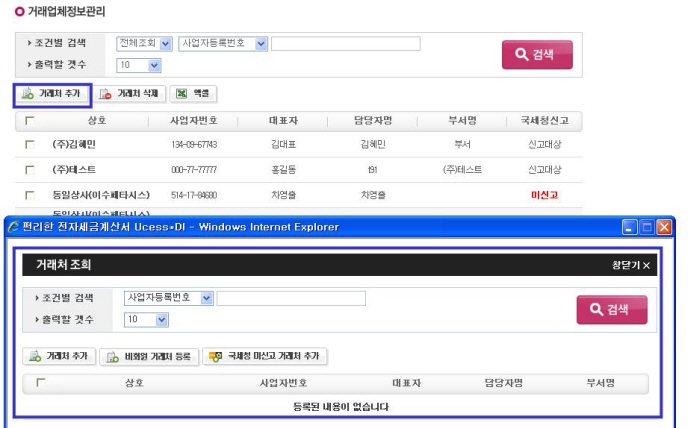Click 비회원 거래처 등록 button
The height and width of the screenshot is (428, 690).
[x=148, y=356]
